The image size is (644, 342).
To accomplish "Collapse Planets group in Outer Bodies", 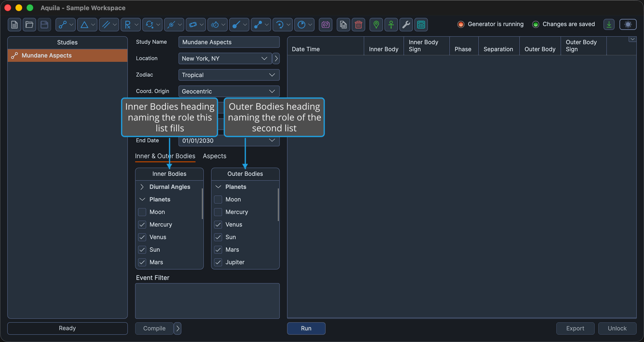I will tap(218, 187).
